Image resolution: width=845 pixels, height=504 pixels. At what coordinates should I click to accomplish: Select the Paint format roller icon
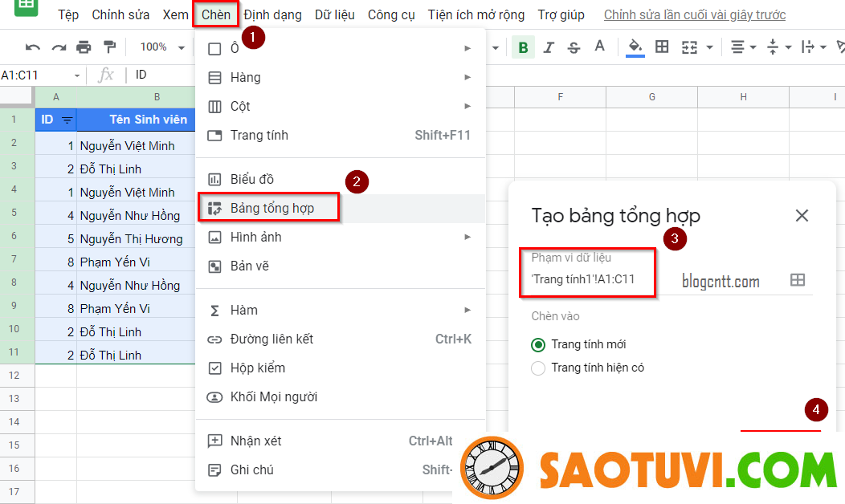pos(109,47)
